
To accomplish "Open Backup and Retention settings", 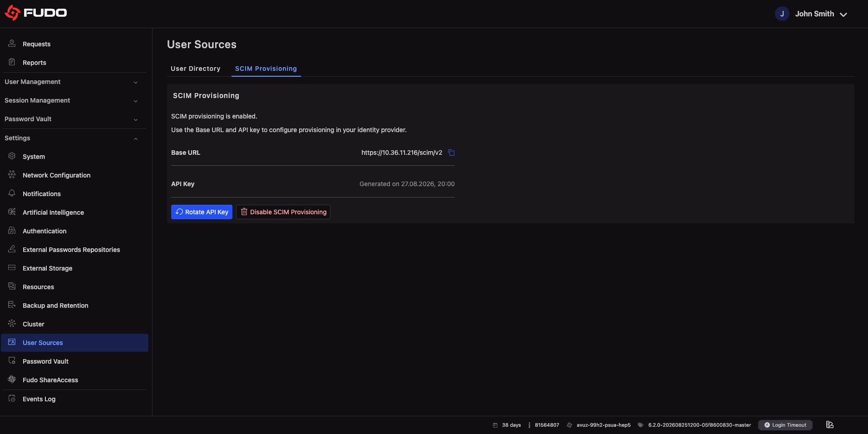I will tap(74, 305).
